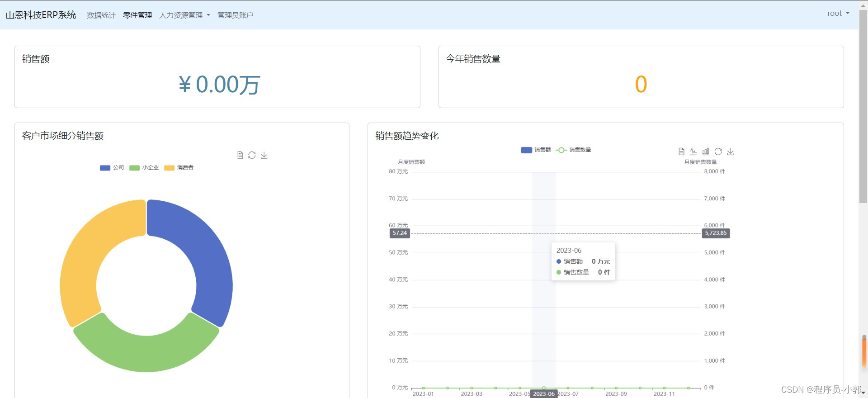The image size is (868, 398).
Task: Click the 2023-03 x-axis label
Action: 472,394
